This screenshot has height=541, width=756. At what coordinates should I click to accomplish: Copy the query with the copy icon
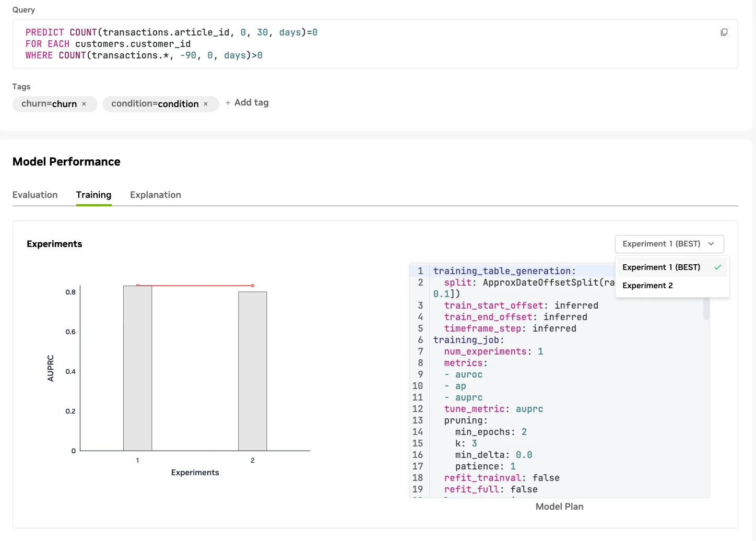[x=724, y=32]
